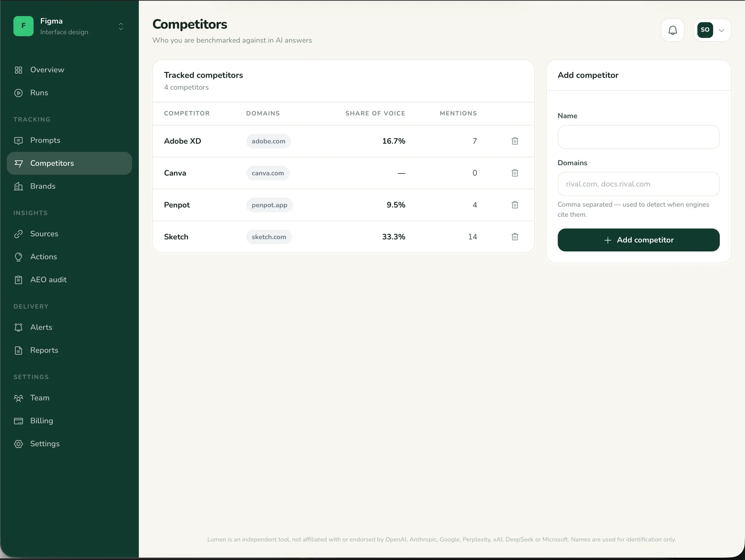The width and height of the screenshot is (745, 560).
Task: Navigate to Prompts
Action: pyautogui.click(x=69, y=140)
